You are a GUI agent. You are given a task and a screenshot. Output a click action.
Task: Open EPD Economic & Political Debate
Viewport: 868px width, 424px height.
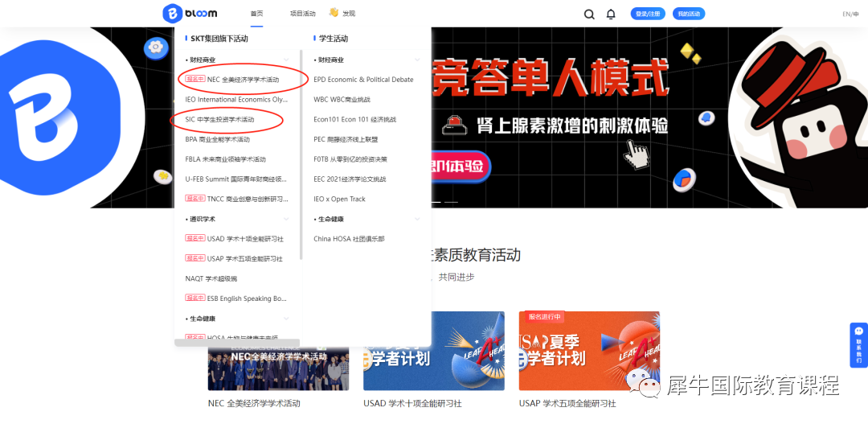364,80
